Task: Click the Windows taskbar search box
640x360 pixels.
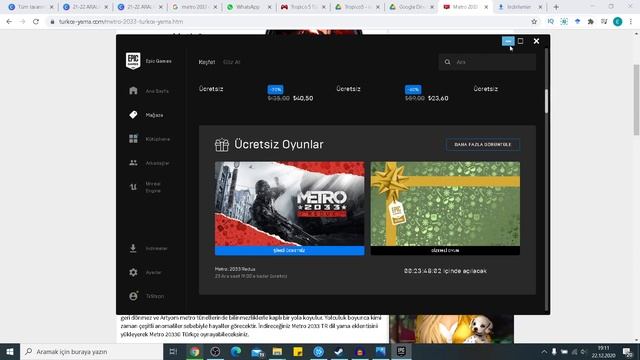Action: pyautogui.click(x=91, y=351)
